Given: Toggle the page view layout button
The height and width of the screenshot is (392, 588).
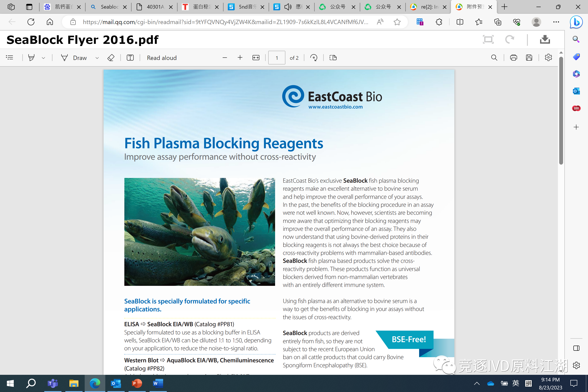Looking at the screenshot, I should (x=333, y=58).
